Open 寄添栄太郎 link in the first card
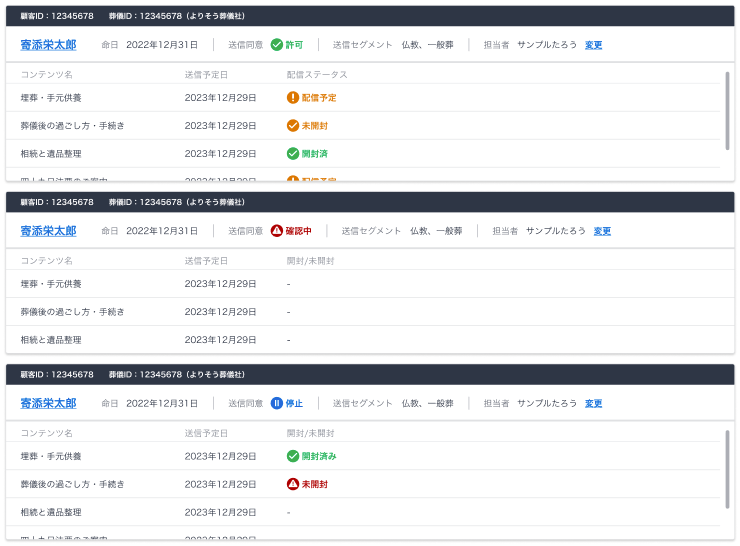The width and height of the screenshot is (740, 546). (x=48, y=45)
